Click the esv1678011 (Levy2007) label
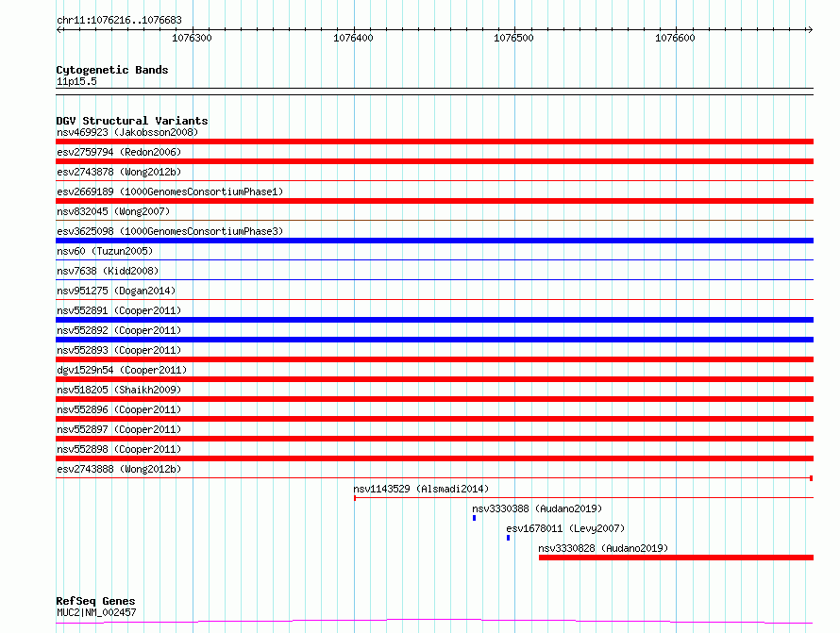The image size is (840, 633). coord(565,528)
